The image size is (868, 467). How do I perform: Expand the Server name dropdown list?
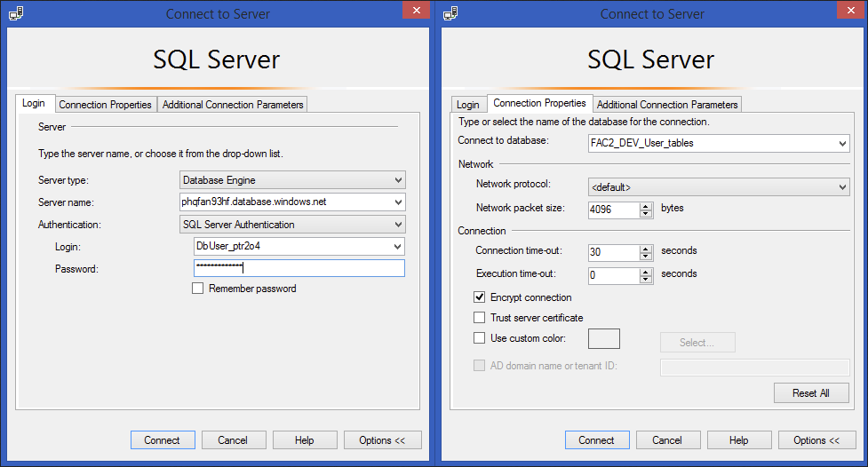point(398,202)
